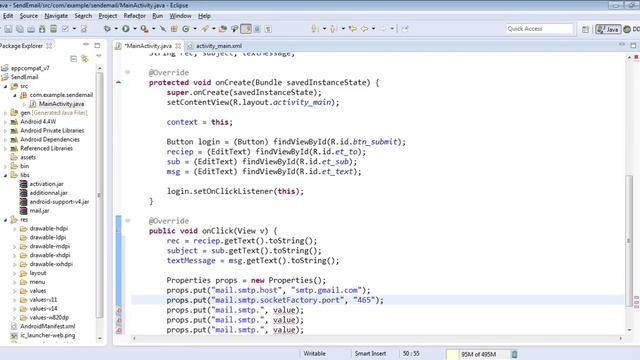Open Run configurations dropdown arrow
This screenshot has height=360, width=640.
134,29
